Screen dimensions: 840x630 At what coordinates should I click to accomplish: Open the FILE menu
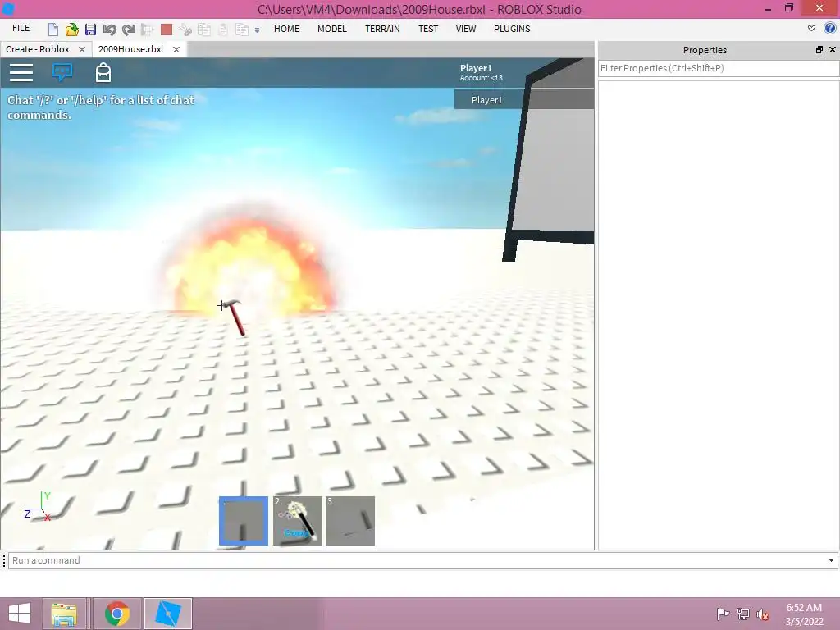(21, 29)
